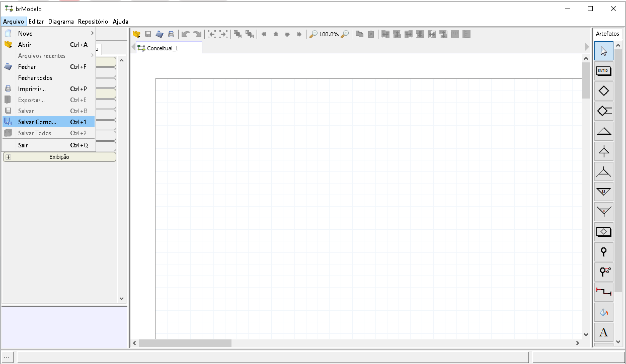Click the copy toolbar icon
Screen dimensions: 626x364
coord(359,34)
